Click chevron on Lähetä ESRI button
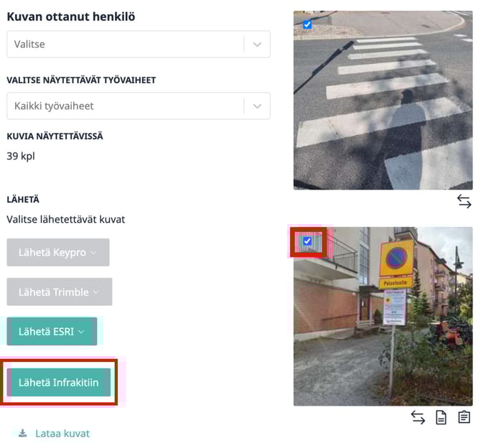 (x=81, y=332)
